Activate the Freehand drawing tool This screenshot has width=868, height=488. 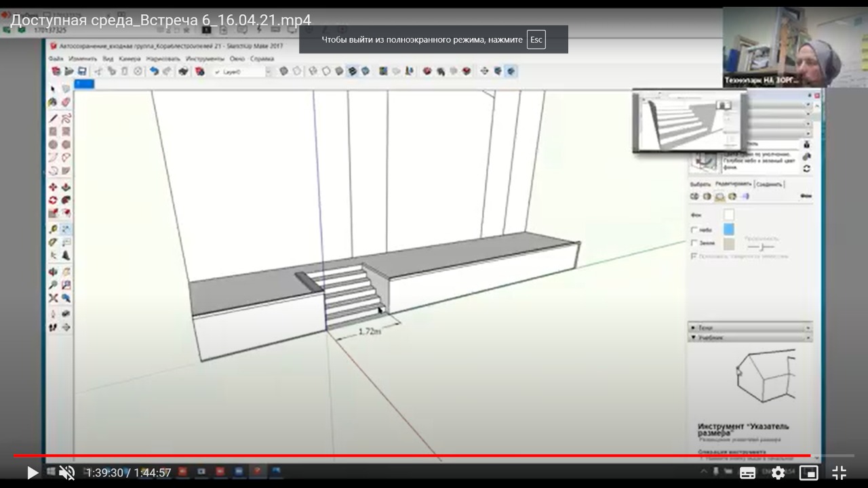coord(66,119)
